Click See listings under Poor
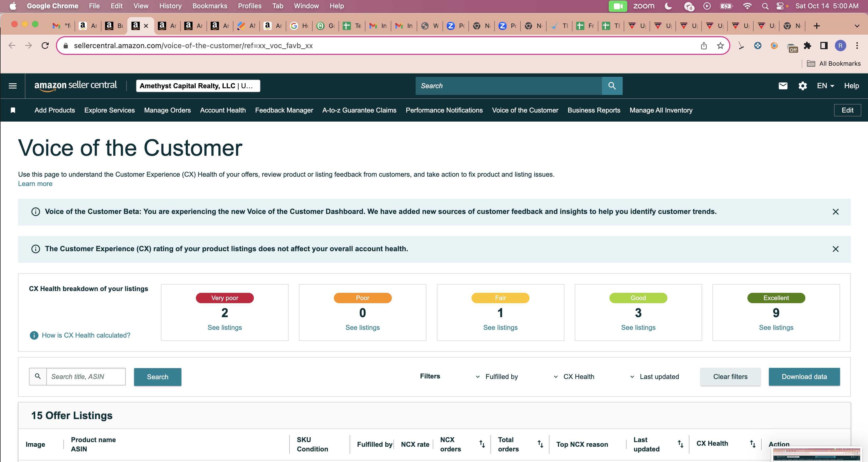This screenshot has width=868, height=462. click(363, 328)
